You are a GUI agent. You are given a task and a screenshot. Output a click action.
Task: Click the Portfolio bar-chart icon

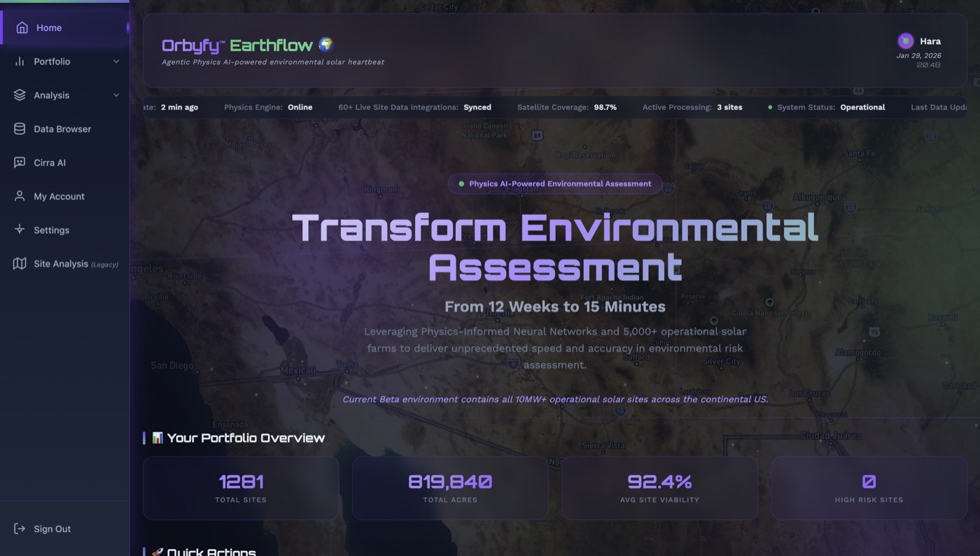[x=21, y=61]
